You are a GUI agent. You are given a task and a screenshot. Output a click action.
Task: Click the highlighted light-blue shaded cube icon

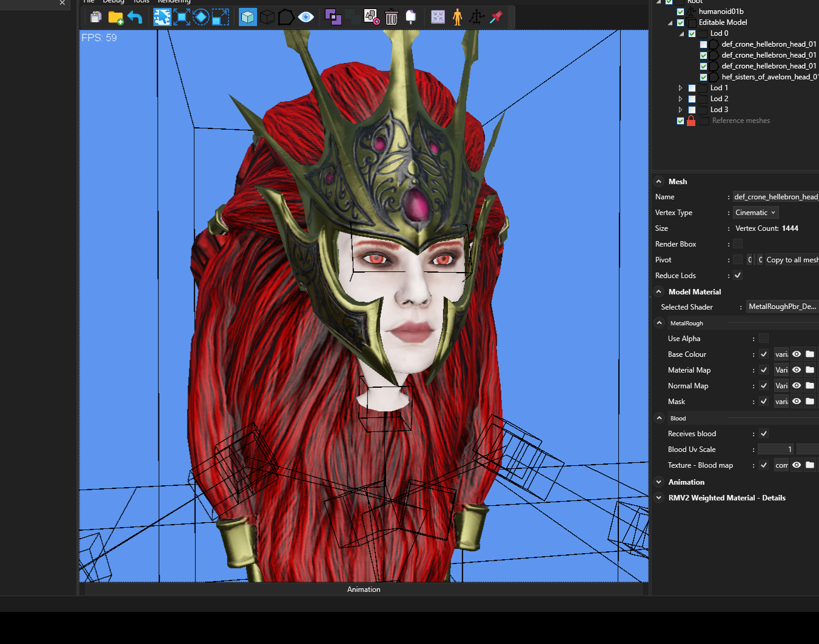(x=248, y=17)
